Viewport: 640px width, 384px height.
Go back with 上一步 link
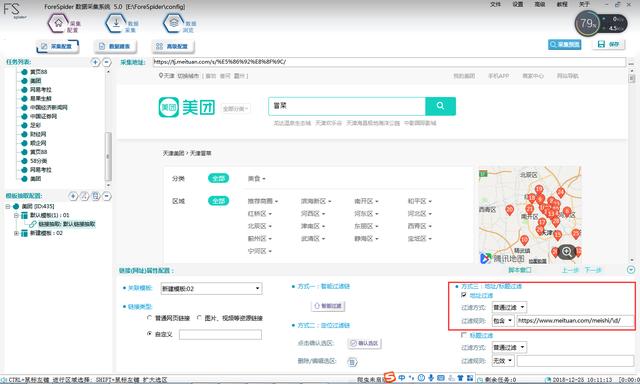click(570, 270)
